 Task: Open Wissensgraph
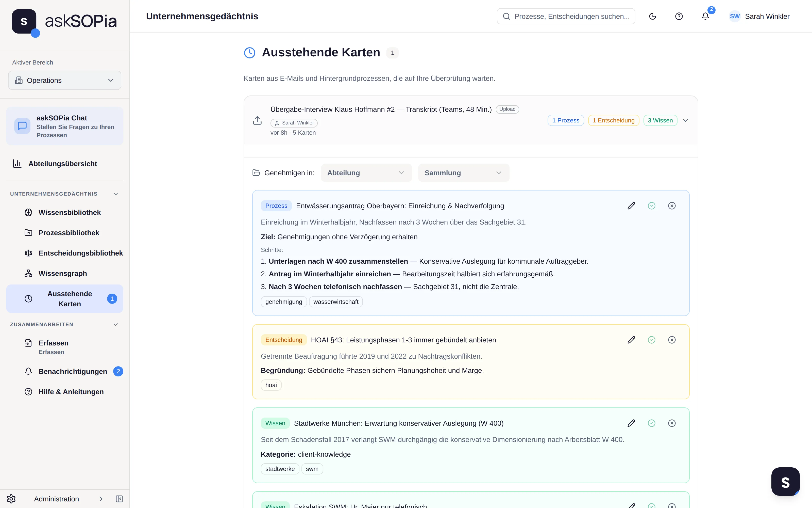(63, 274)
